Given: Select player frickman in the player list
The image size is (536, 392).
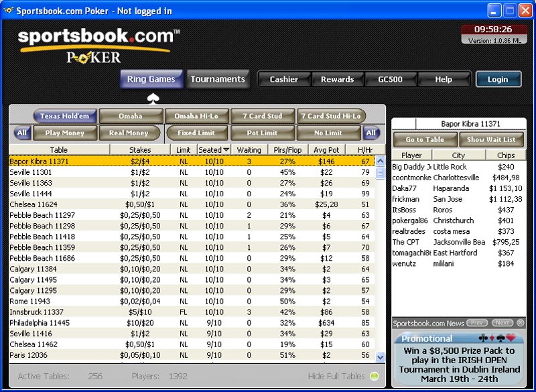Looking at the screenshot, I should point(459,199).
